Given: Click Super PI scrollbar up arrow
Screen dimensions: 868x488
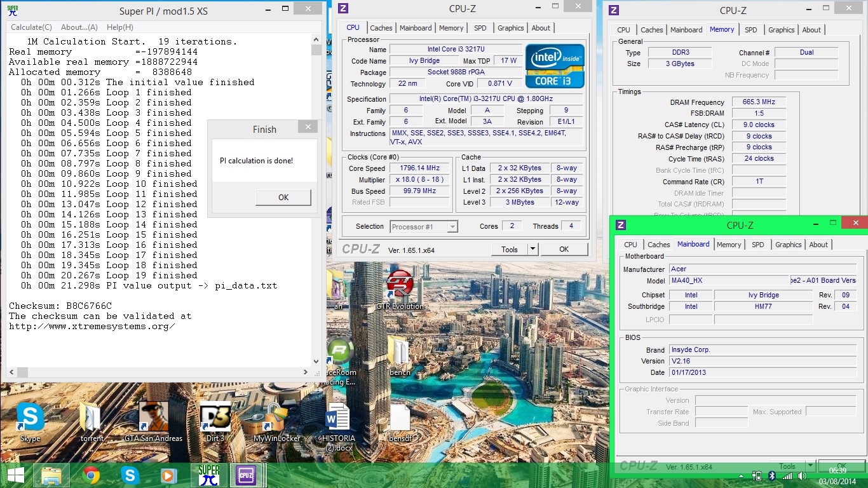Looking at the screenshot, I should [x=316, y=39].
